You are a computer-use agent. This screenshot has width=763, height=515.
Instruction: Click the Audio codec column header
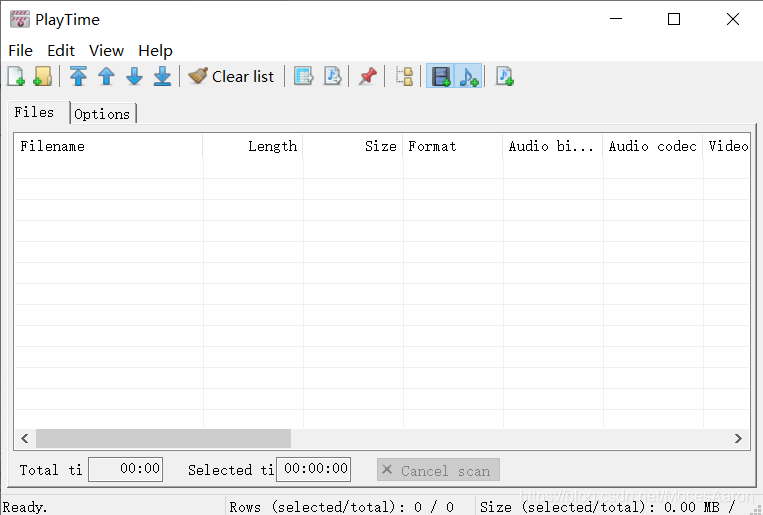[653, 146]
